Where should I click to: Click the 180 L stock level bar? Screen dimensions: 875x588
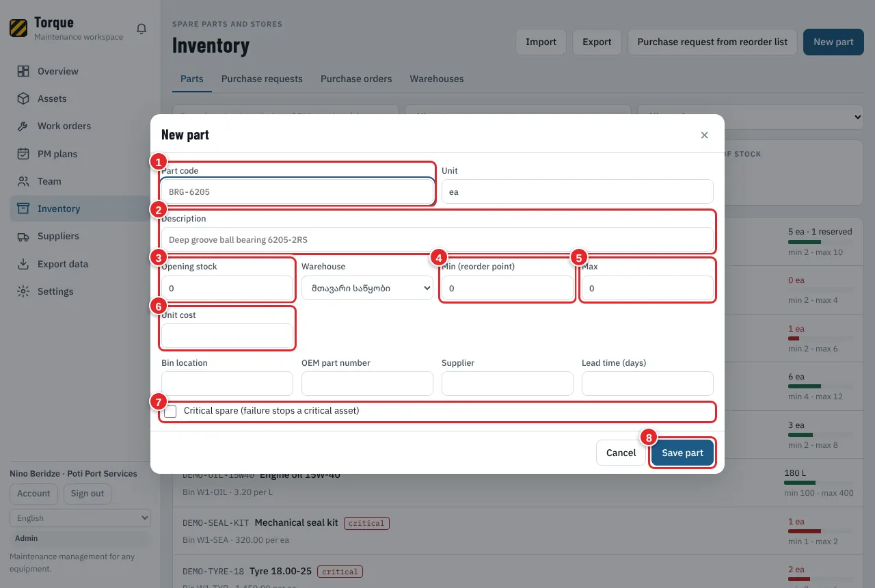(x=818, y=483)
